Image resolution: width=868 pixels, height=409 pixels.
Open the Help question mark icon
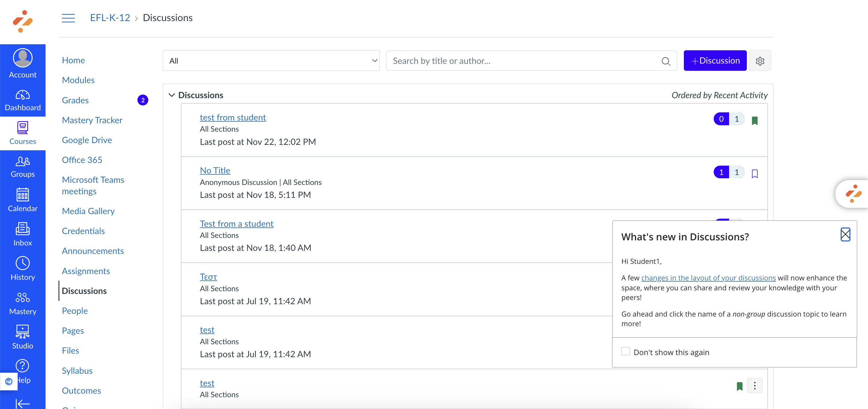click(23, 366)
